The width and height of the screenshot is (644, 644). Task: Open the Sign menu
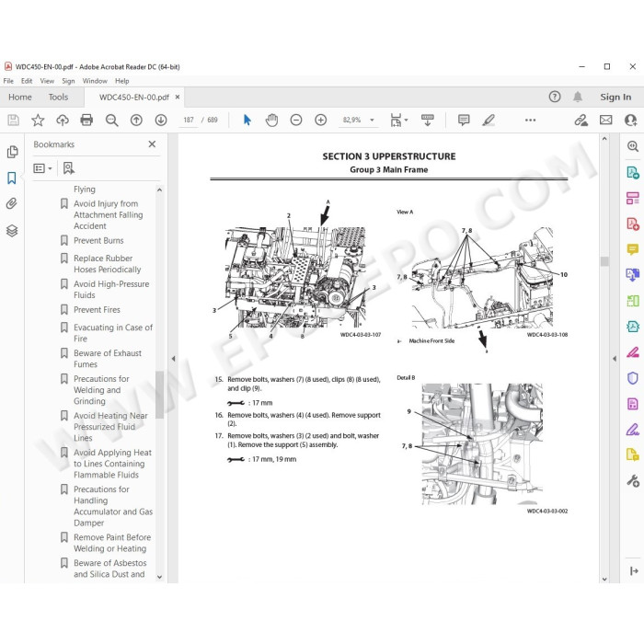[x=68, y=81]
